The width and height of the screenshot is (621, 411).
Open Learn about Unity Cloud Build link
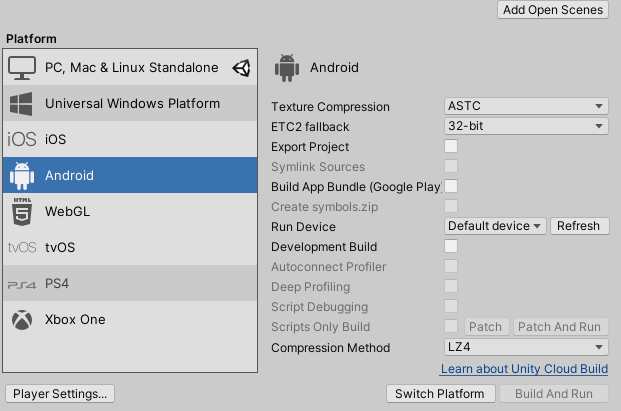[x=524, y=369]
